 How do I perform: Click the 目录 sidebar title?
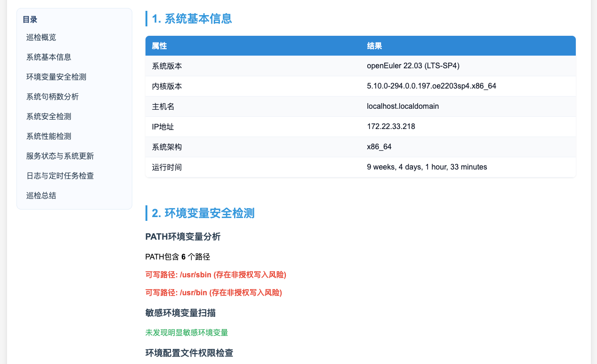point(30,19)
